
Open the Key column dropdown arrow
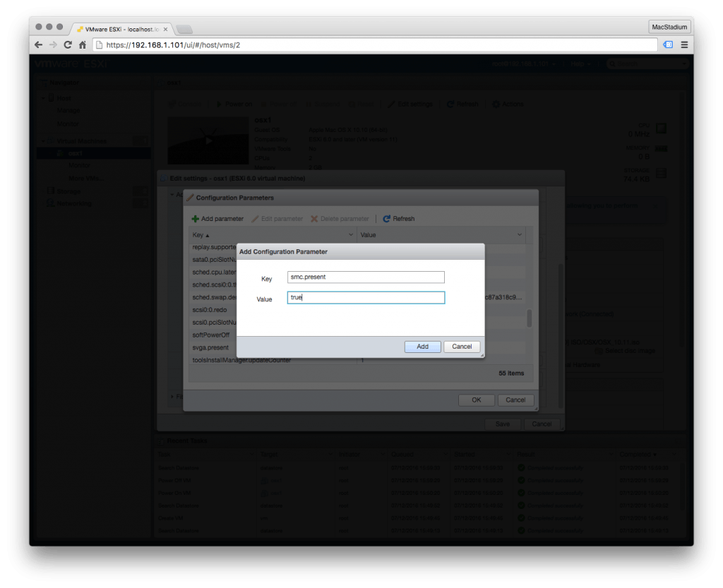[350, 235]
